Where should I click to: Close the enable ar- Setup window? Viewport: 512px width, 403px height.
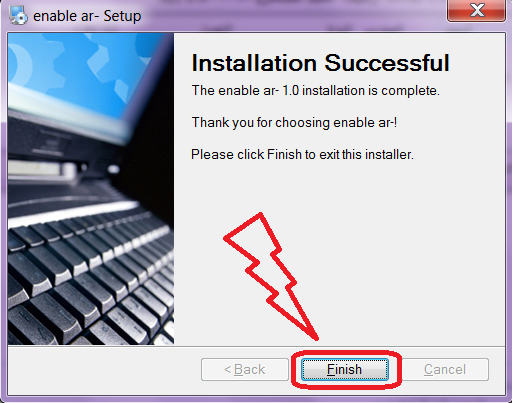pyautogui.click(x=476, y=10)
